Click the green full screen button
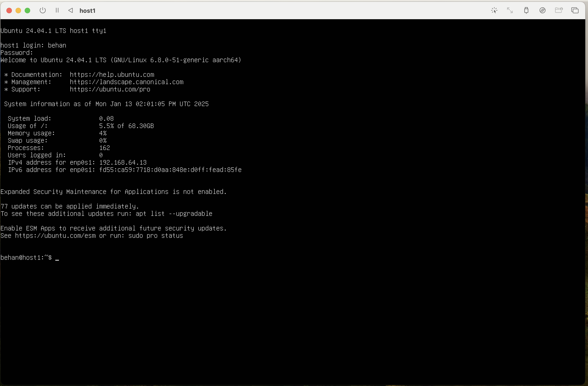Image resolution: width=588 pixels, height=386 pixels. coord(27,10)
